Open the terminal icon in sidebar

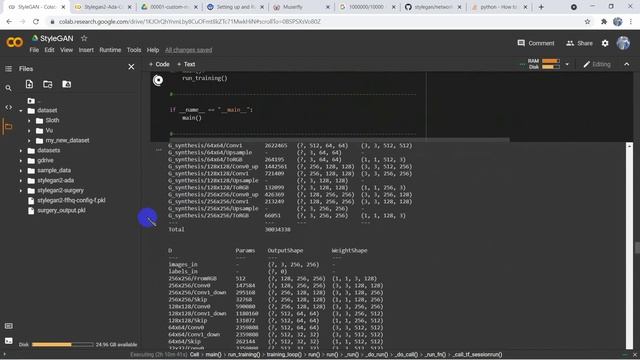coord(8,341)
